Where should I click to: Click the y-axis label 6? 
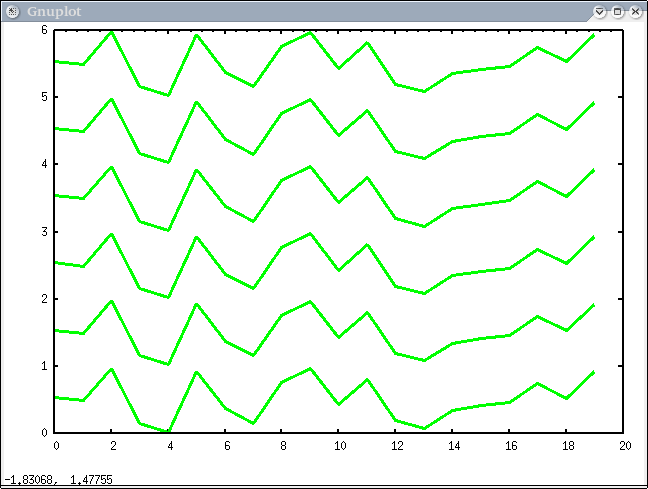point(44,30)
